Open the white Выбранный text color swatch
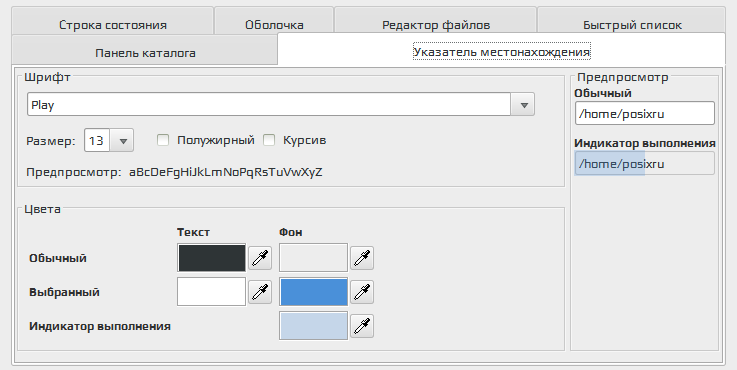The height and width of the screenshot is (370, 737). [212, 291]
